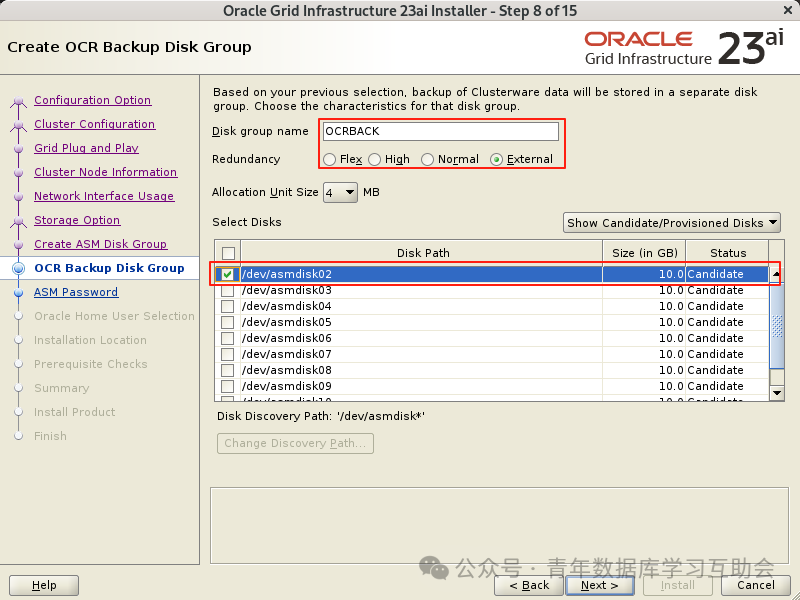Check the /dev/asmdisk06 disk checkbox
Image resolution: width=800 pixels, height=600 pixels.
(x=228, y=338)
